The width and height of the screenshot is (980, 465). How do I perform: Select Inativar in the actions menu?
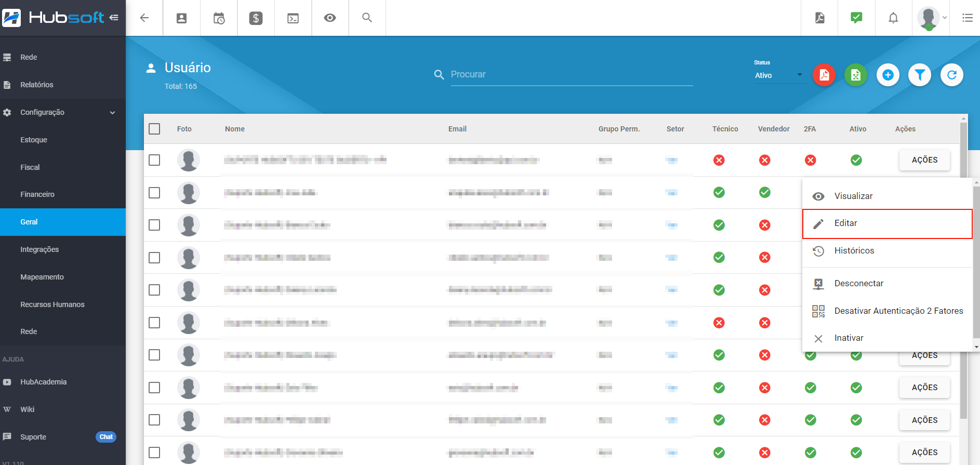[x=887, y=338]
